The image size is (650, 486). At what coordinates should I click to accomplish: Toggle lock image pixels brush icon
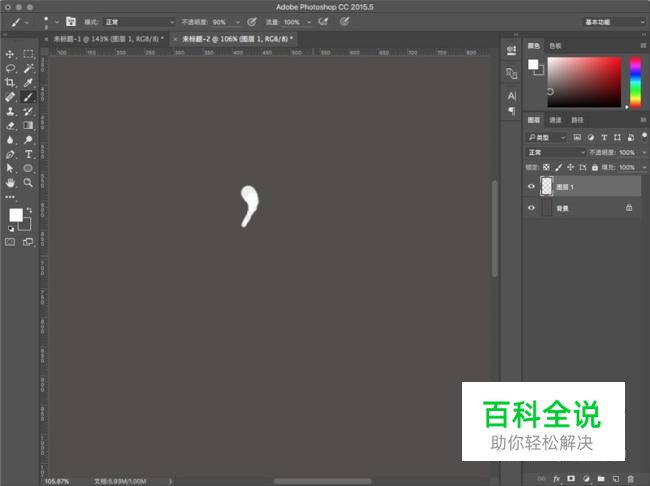558,167
